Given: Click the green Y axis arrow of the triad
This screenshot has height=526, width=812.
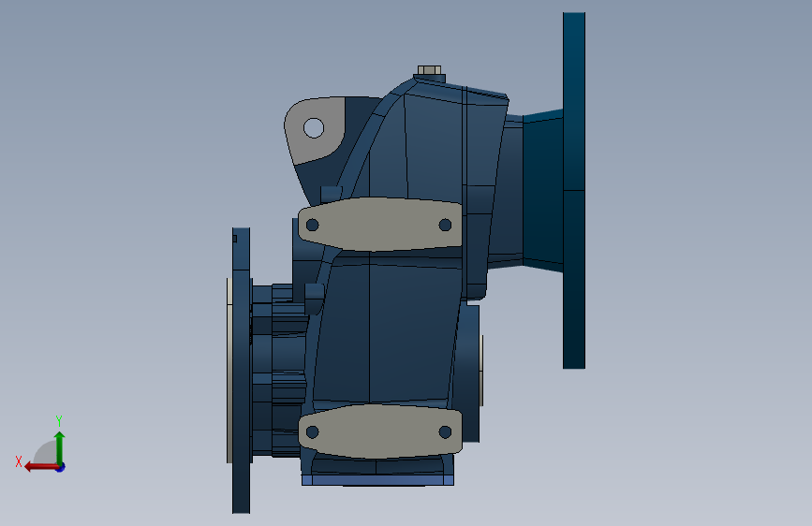Looking at the screenshot, I should 60,447.
